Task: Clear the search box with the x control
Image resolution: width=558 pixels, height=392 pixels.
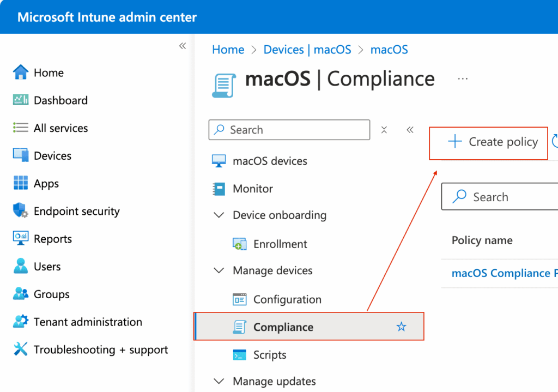Action: click(384, 130)
